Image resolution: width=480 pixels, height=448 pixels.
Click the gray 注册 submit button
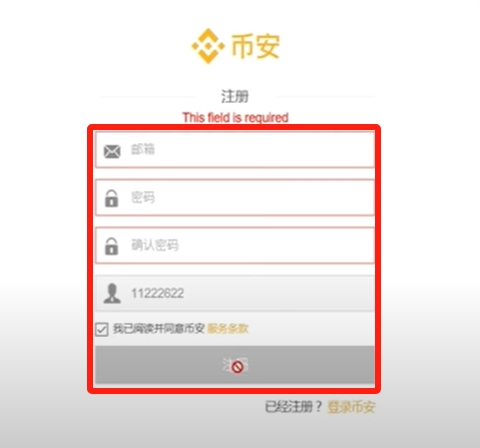[x=235, y=365]
